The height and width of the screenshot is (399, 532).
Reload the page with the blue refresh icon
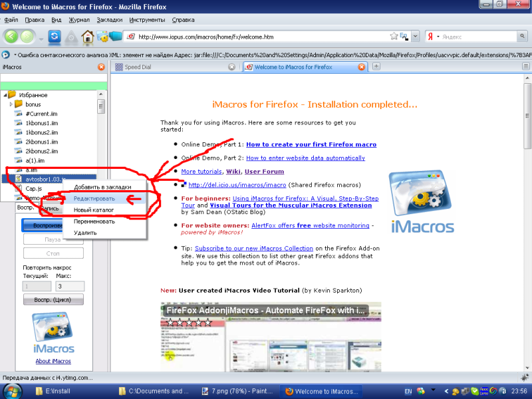pos(55,37)
